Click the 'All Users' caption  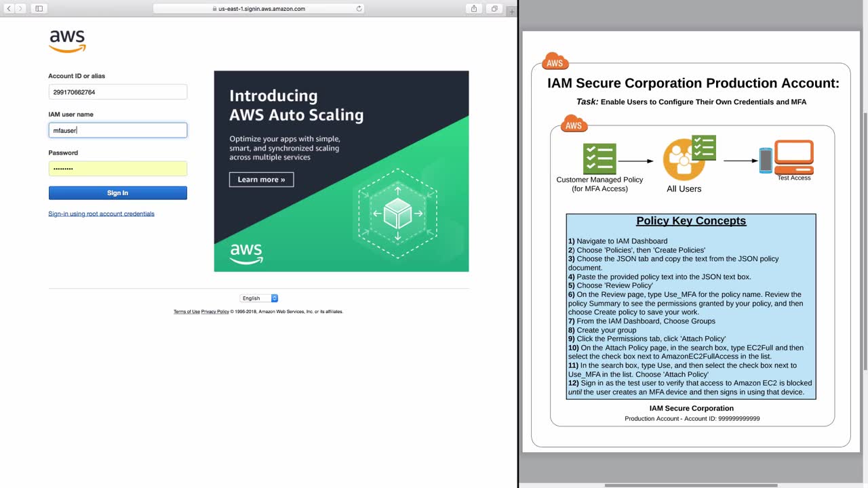click(x=684, y=189)
